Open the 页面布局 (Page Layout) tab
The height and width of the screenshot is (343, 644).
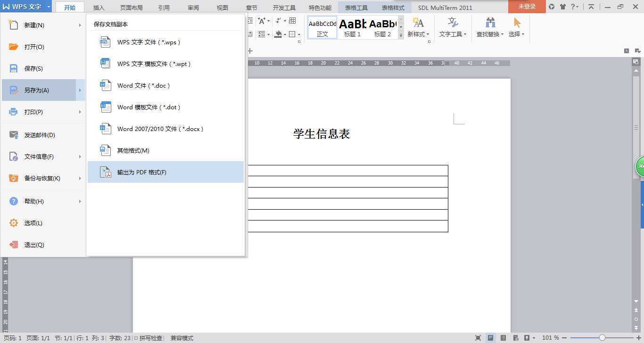pyautogui.click(x=131, y=8)
